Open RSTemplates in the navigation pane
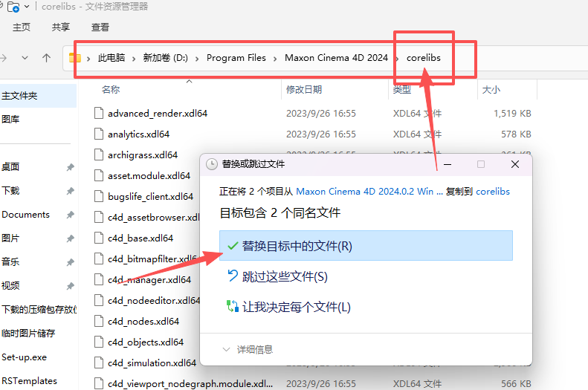 click(30, 380)
